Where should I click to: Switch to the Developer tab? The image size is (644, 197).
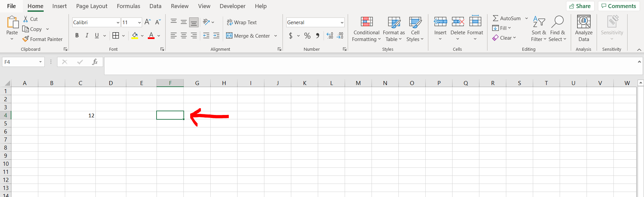[232, 6]
